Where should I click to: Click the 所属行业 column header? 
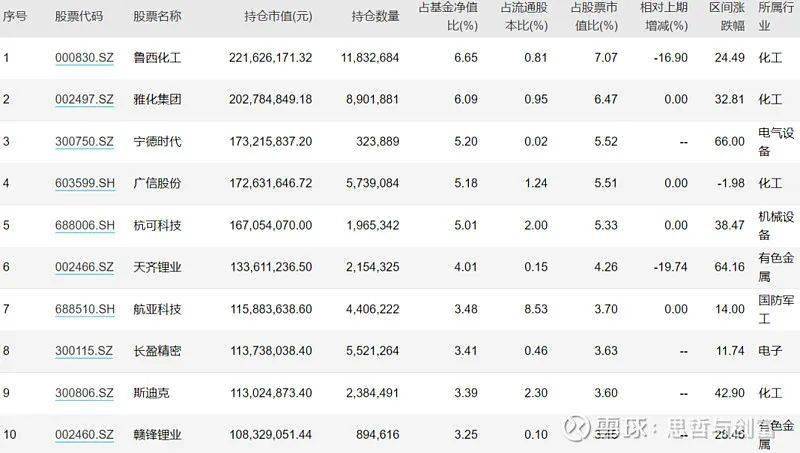coord(776,16)
